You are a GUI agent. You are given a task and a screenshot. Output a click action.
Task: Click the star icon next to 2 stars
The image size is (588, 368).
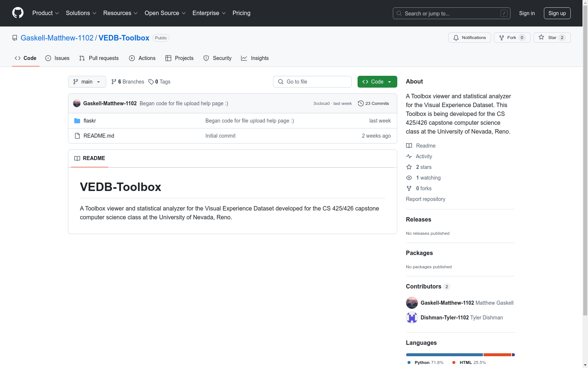point(409,167)
